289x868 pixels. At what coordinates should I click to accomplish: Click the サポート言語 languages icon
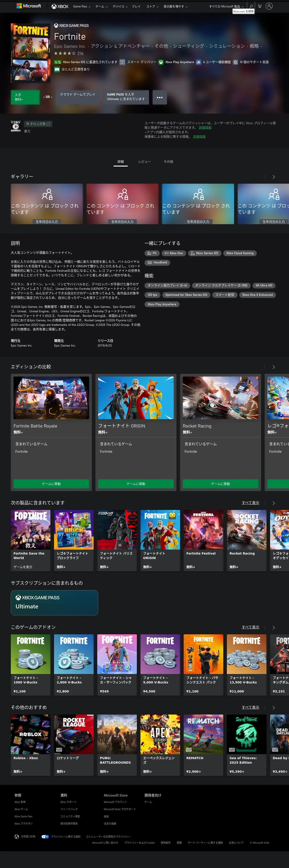[235, 62]
